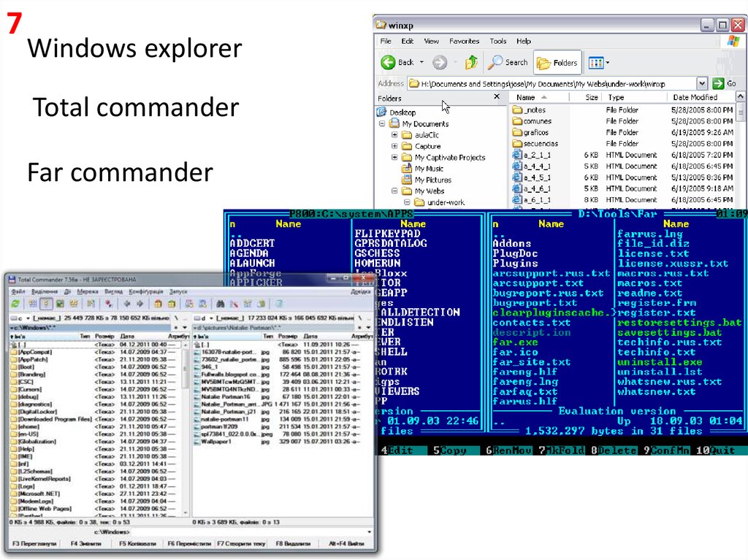Click binoculars search icon in Total Commander
The height and width of the screenshot is (560, 748).
pyautogui.click(x=218, y=303)
